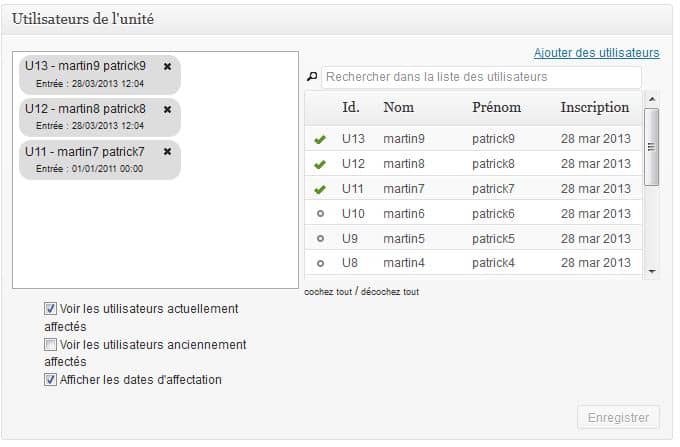Uncheck green checkmark for user U11

coord(320,189)
